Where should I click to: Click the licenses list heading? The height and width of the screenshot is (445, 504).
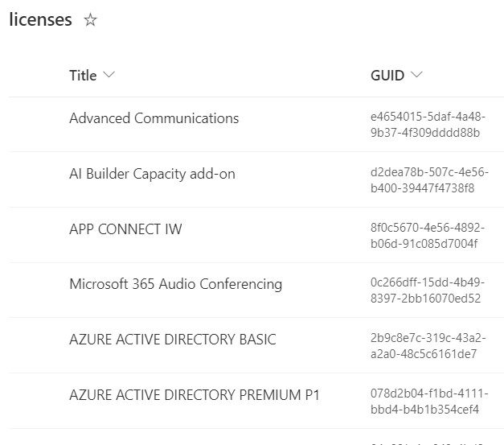pyautogui.click(x=40, y=20)
